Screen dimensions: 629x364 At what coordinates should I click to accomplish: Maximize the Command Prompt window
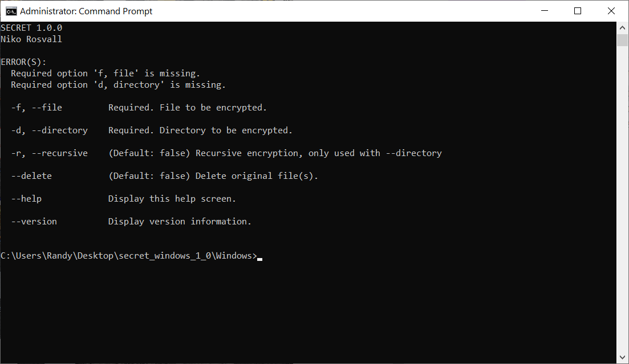point(578,11)
